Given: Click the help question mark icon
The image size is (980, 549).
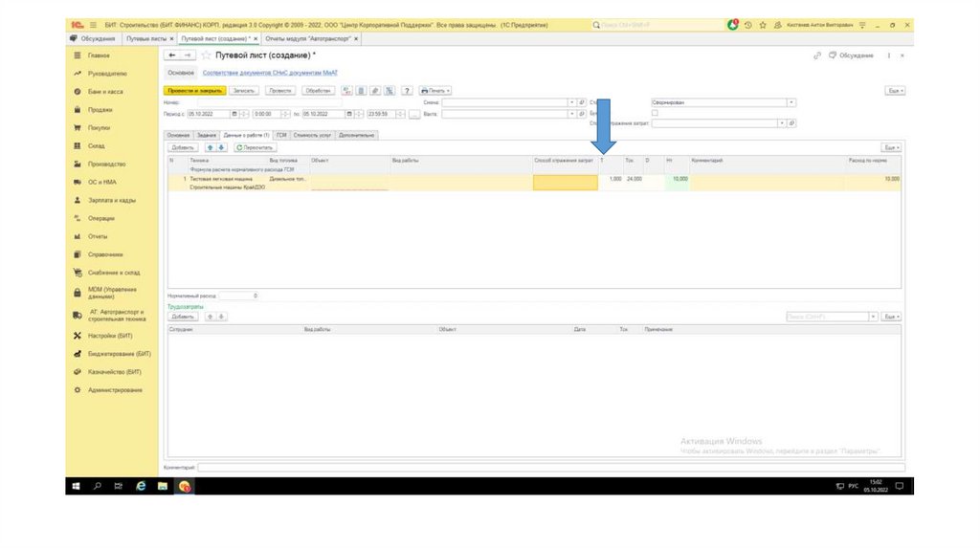Looking at the screenshot, I should click(x=407, y=90).
